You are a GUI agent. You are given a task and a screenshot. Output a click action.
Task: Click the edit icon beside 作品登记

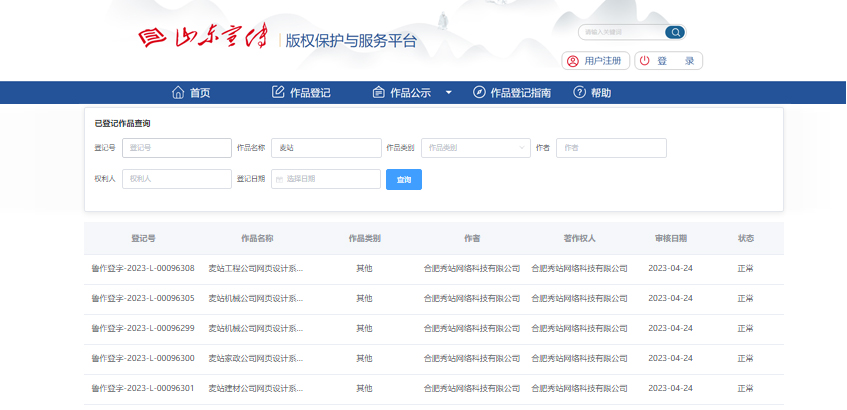(x=278, y=93)
